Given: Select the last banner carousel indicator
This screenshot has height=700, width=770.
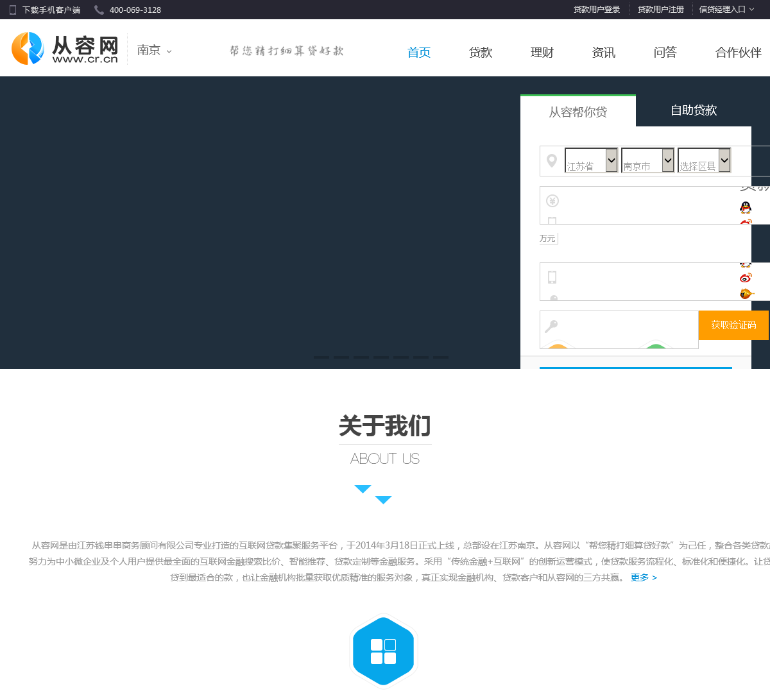Looking at the screenshot, I should [x=441, y=357].
